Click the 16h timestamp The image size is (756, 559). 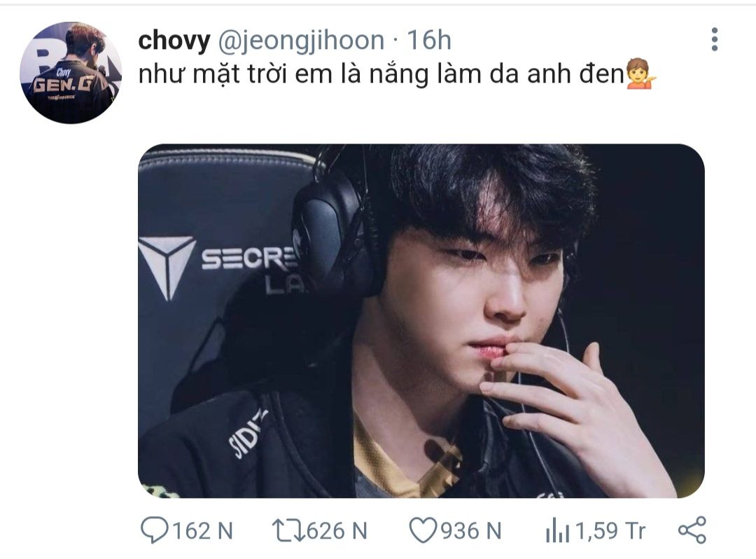click(x=430, y=40)
